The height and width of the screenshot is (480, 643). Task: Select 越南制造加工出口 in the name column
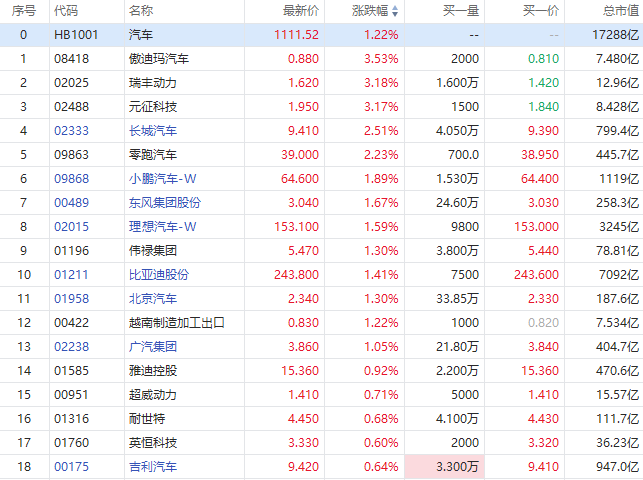pyautogui.click(x=177, y=323)
